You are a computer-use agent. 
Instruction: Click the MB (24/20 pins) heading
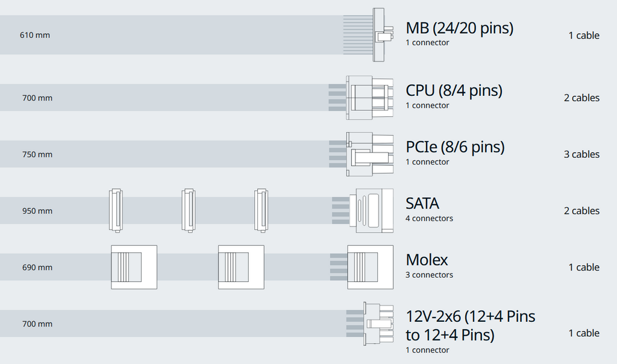point(460,28)
